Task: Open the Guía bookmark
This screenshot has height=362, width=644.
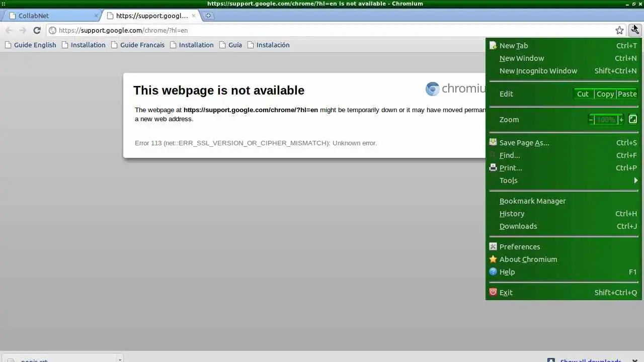Action: coord(230,45)
